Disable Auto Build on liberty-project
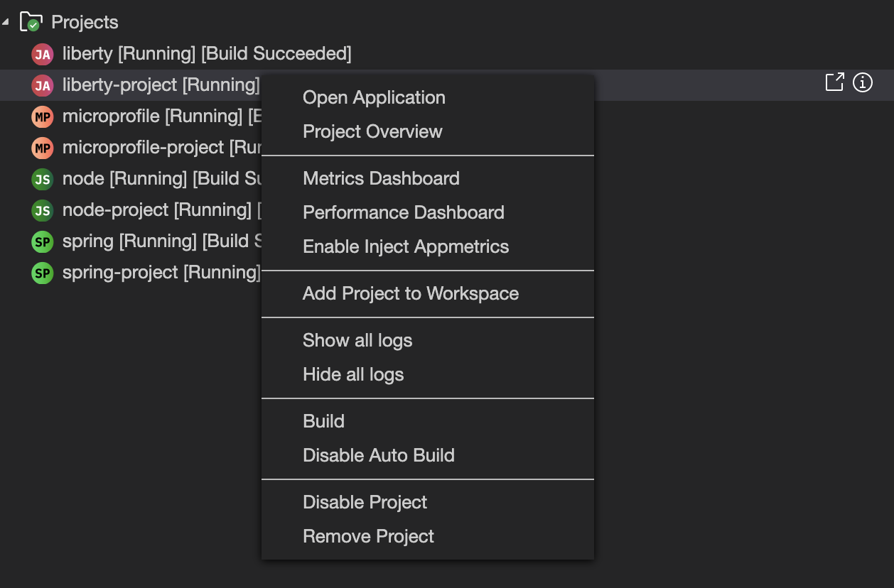This screenshot has height=588, width=894. pyautogui.click(x=379, y=455)
